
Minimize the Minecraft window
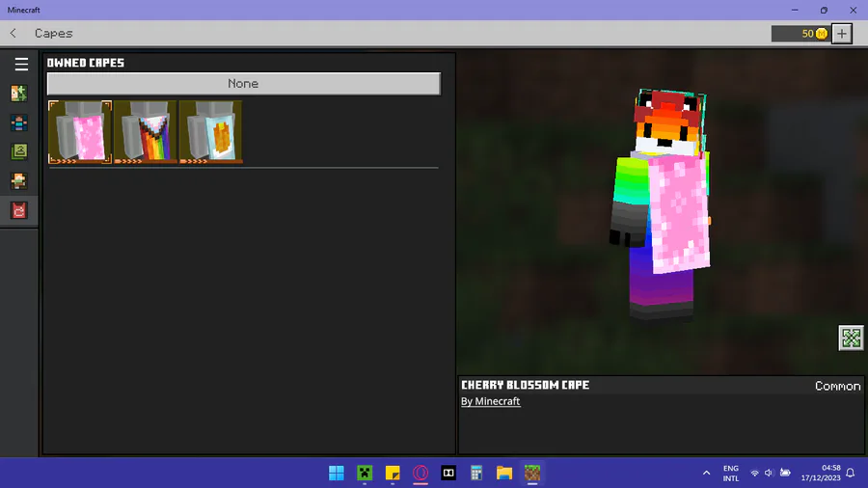tap(795, 10)
